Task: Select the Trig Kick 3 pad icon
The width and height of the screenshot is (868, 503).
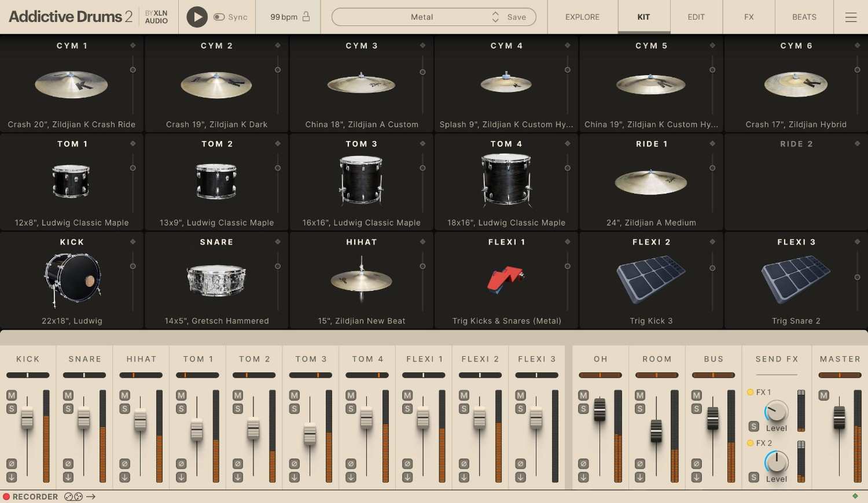Action: (x=651, y=279)
